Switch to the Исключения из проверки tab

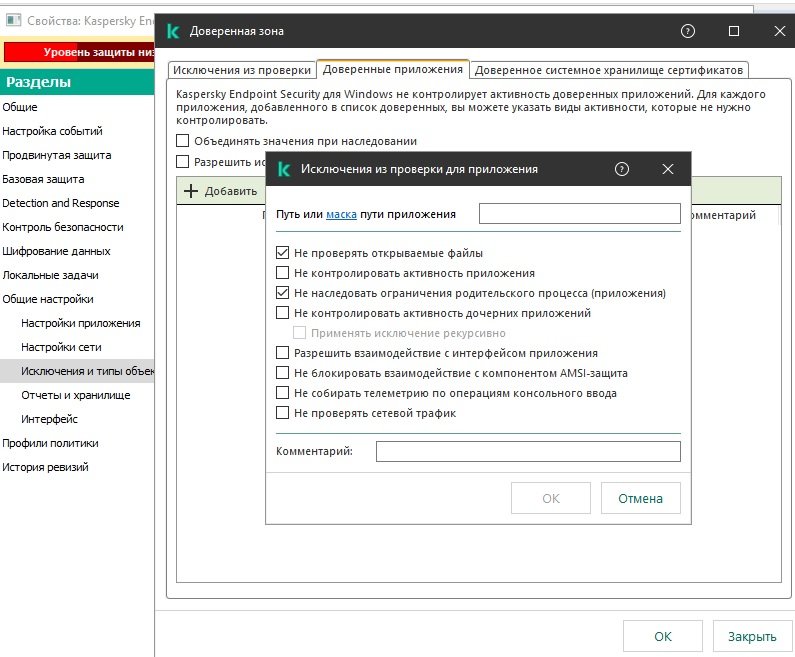(241, 70)
